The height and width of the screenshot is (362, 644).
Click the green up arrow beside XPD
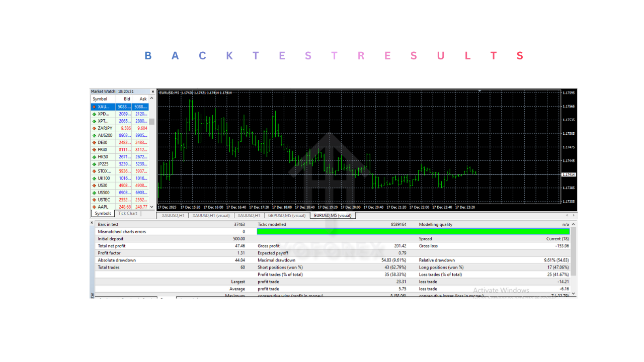[95, 114]
